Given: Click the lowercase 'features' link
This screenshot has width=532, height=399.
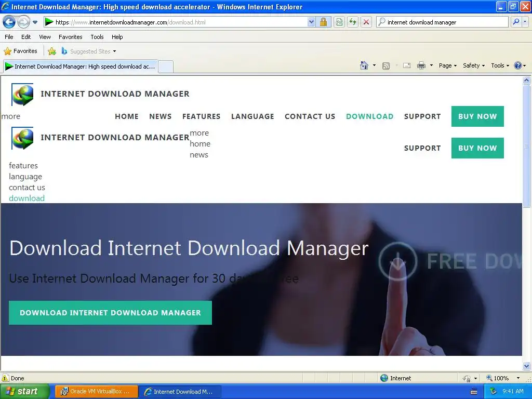Looking at the screenshot, I should click(23, 166).
